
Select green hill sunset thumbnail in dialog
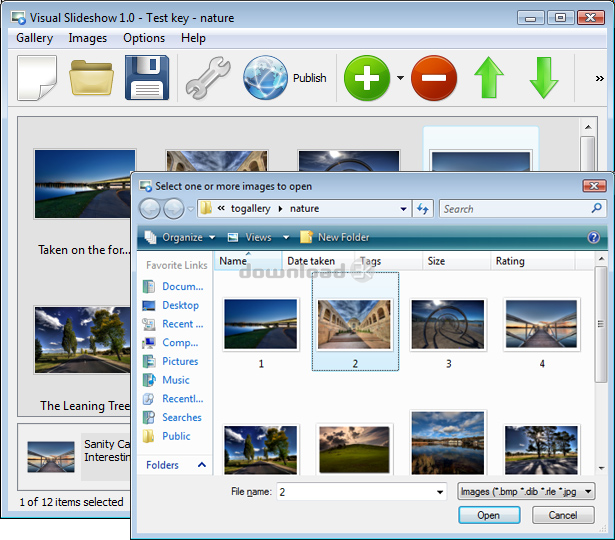(x=355, y=449)
